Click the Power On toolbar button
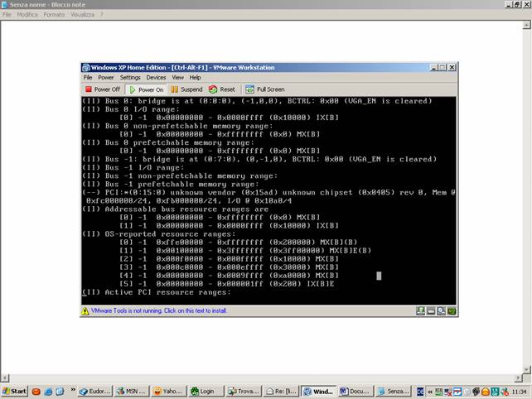This screenshot has height=399, width=532. [x=147, y=89]
